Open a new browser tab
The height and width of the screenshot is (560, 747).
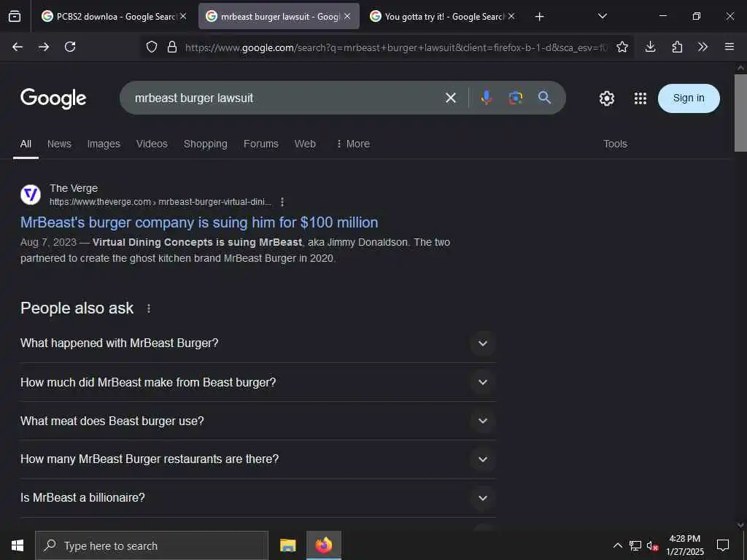click(x=539, y=17)
